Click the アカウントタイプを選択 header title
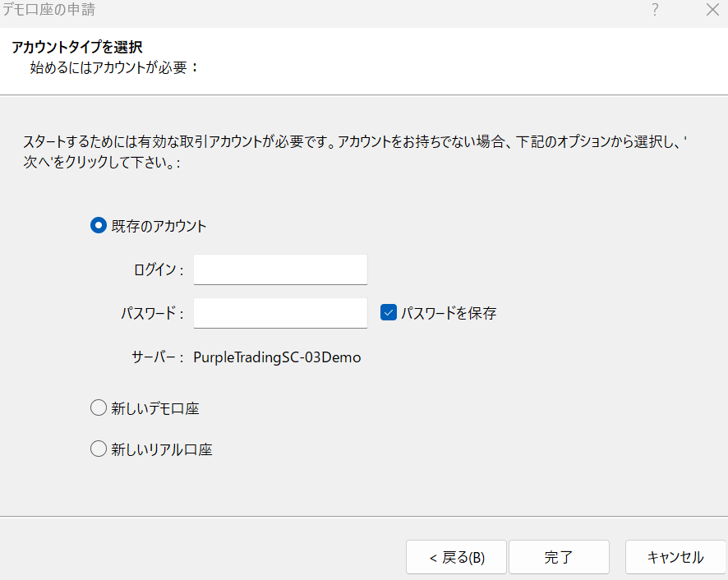The height and width of the screenshot is (580, 728). 76,47
